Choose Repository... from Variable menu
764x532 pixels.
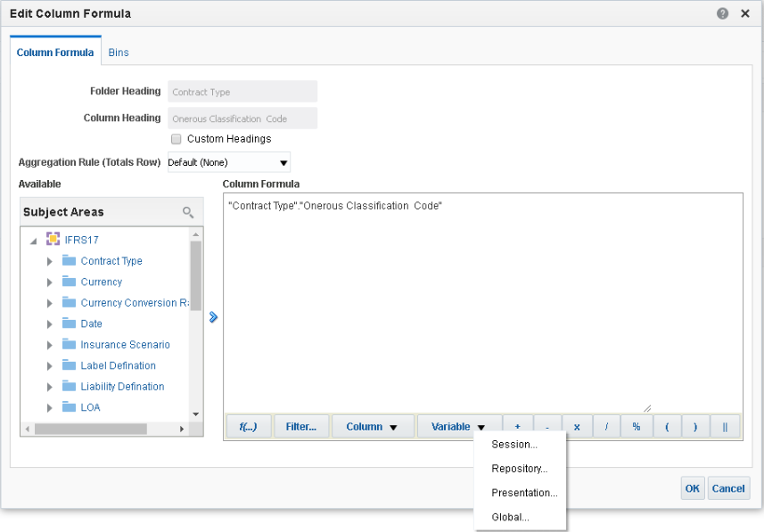(520, 469)
